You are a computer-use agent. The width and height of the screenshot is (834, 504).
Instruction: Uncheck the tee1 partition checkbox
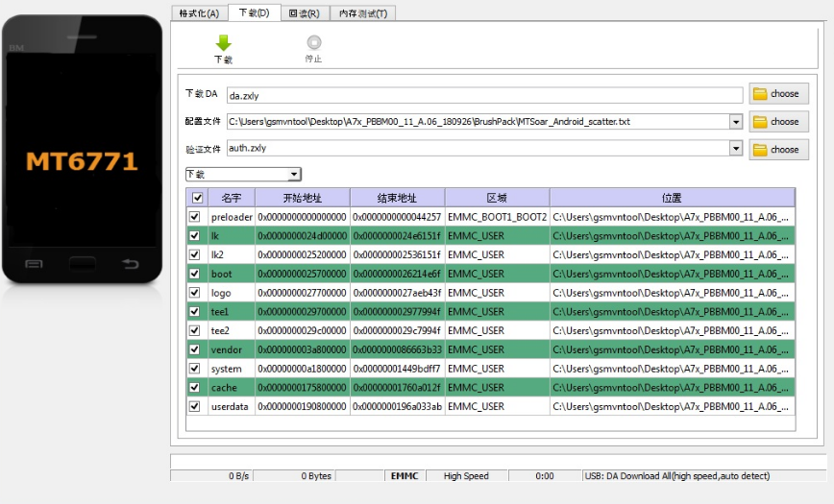(x=195, y=312)
